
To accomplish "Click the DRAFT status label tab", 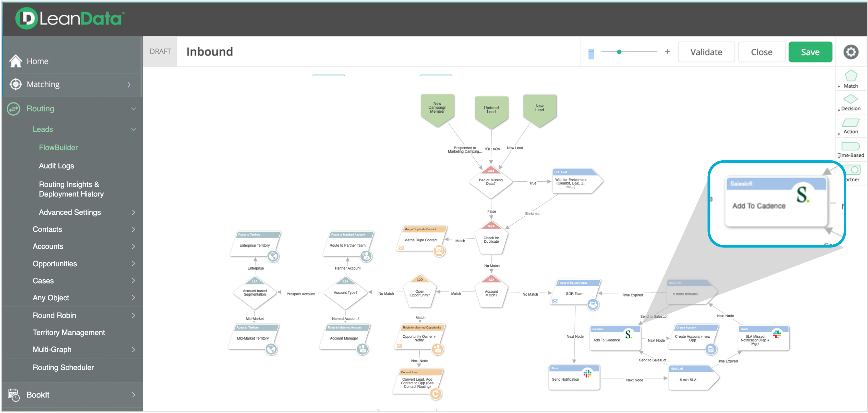I will (160, 52).
